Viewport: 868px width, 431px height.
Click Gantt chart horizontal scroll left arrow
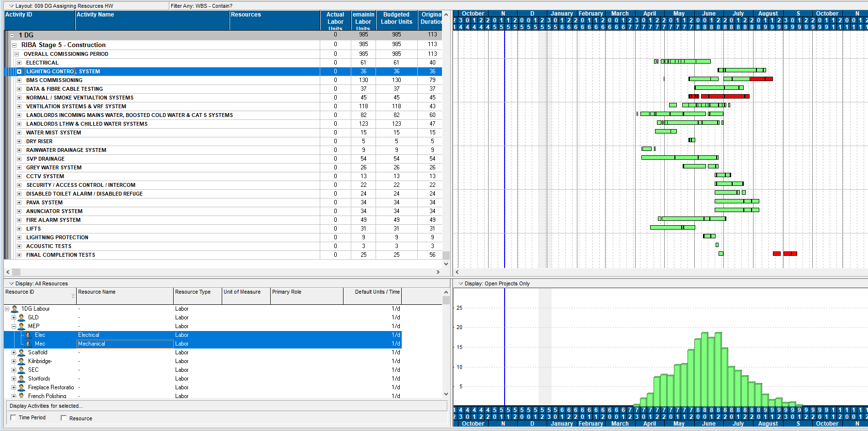(x=457, y=272)
